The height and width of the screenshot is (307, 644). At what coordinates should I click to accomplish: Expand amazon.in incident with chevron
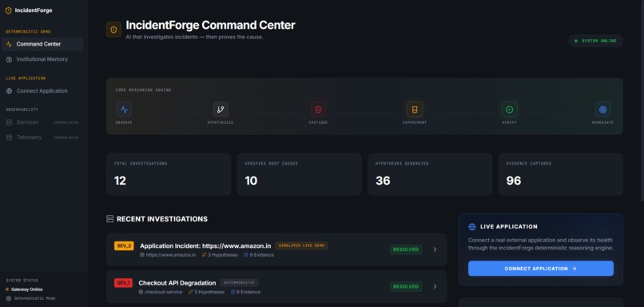pos(435,249)
